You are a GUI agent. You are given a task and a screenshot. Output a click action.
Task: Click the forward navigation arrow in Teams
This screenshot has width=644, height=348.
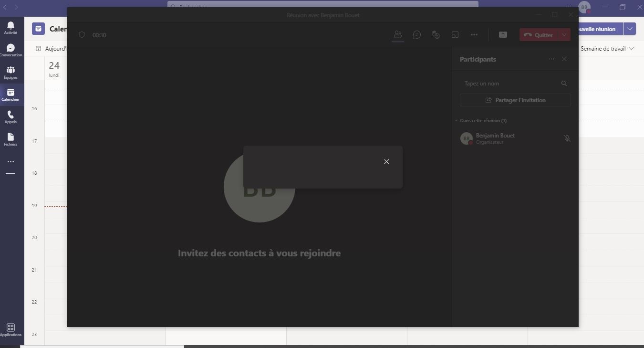point(16,7)
